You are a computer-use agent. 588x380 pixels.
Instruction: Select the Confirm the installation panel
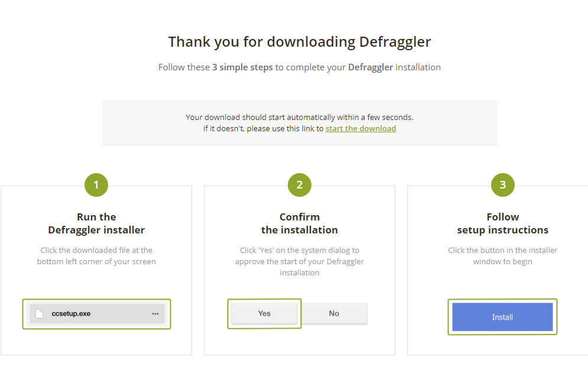point(299,269)
